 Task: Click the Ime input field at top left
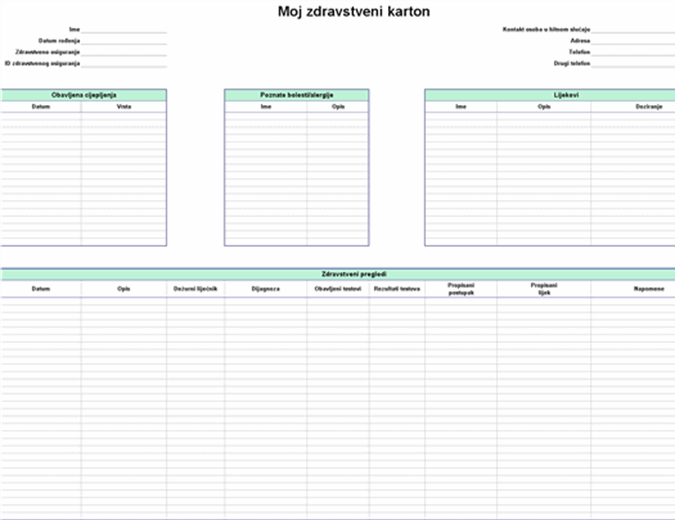(x=124, y=30)
